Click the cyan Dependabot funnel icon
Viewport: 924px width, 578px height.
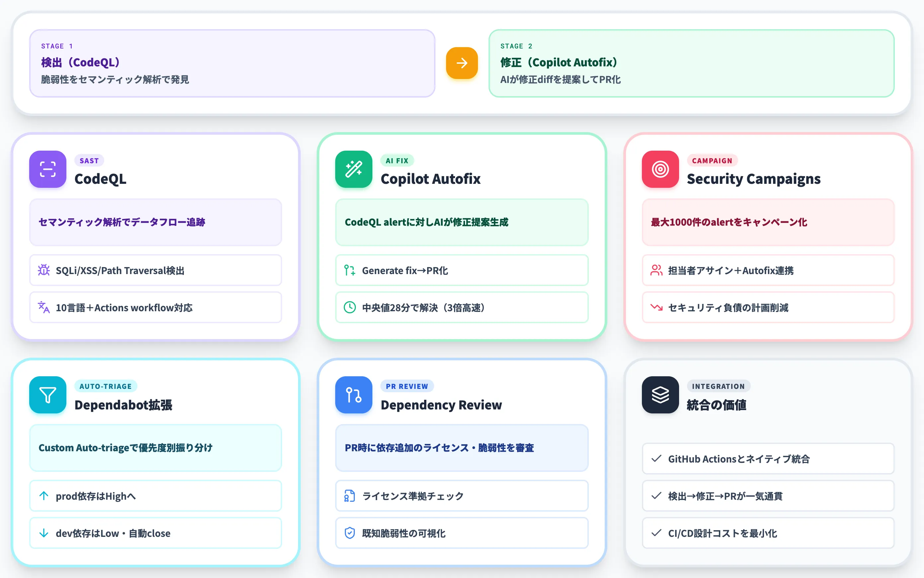click(x=48, y=395)
